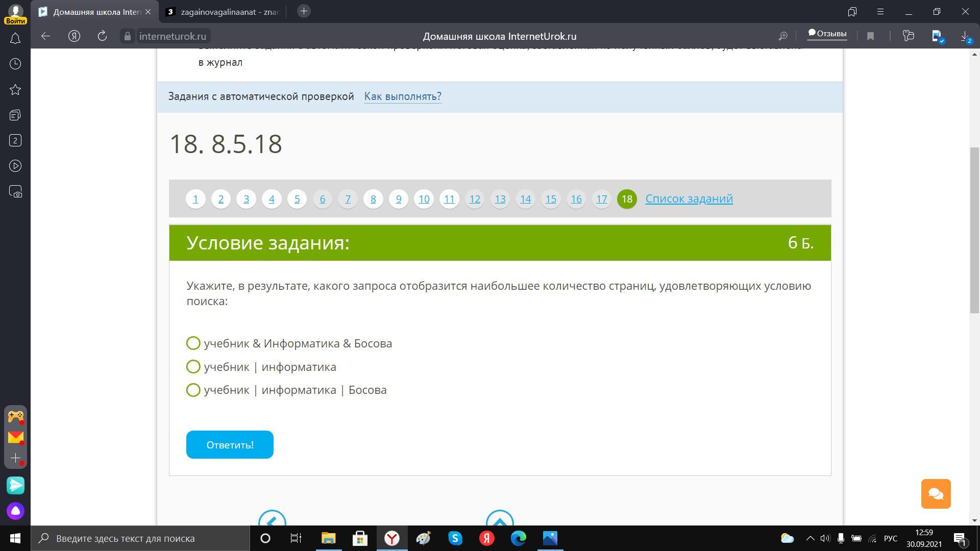Open a new browser tab
The height and width of the screenshot is (551, 980).
[304, 11]
